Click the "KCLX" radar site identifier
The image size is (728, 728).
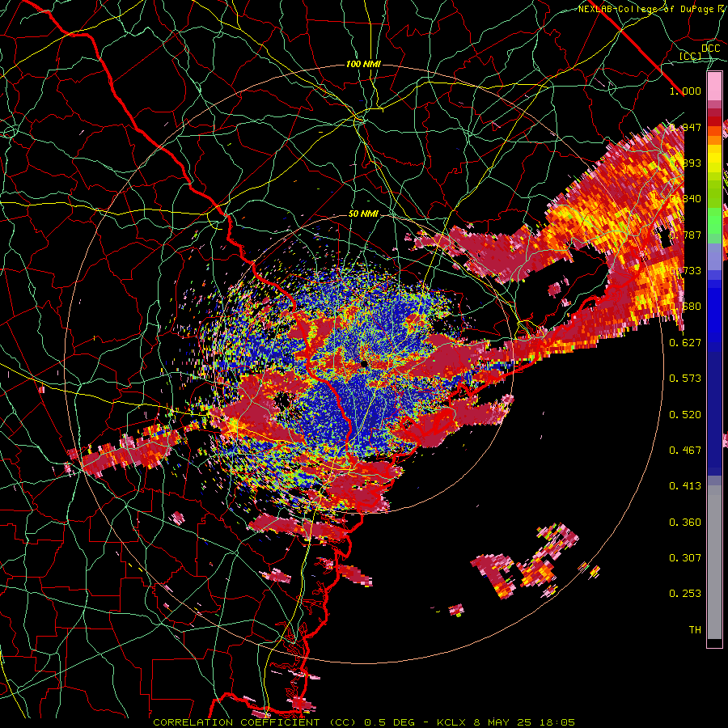pyautogui.click(x=453, y=722)
